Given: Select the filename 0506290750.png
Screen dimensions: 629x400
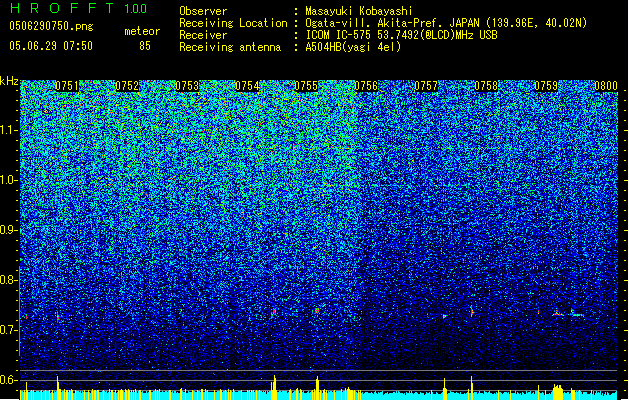Looking at the screenshot, I should click(x=51, y=26).
